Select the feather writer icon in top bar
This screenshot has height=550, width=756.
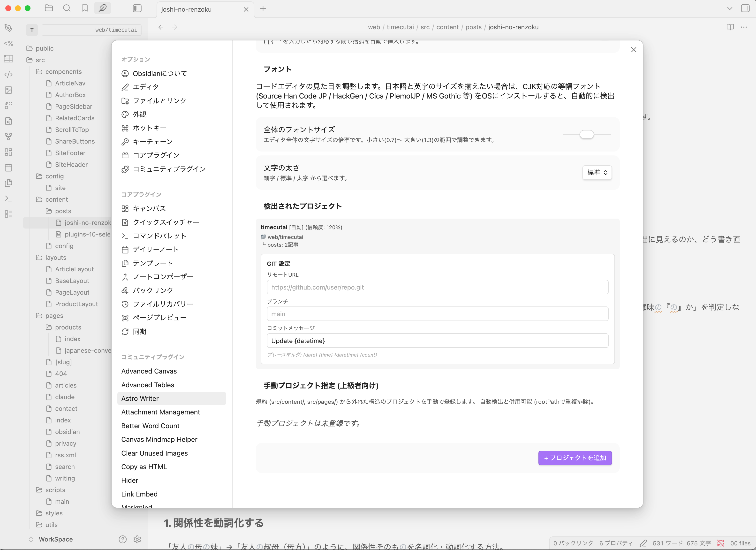[x=103, y=8]
